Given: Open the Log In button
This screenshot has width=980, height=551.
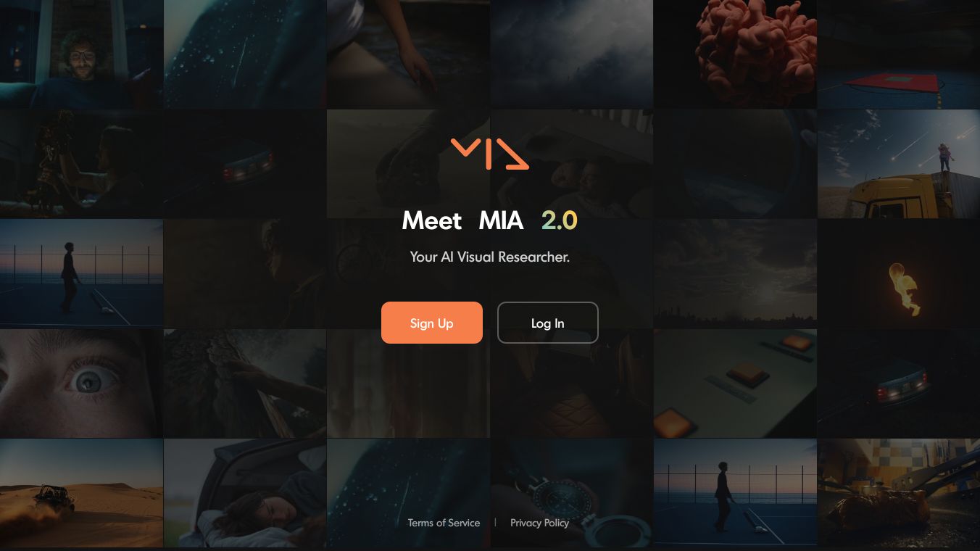Looking at the screenshot, I should [548, 323].
